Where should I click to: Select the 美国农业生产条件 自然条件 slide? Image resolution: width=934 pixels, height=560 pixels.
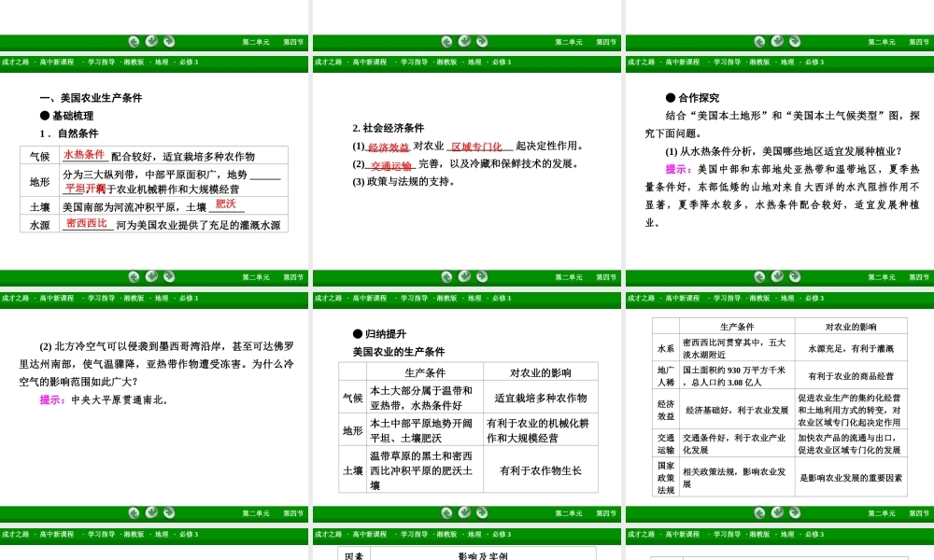(x=153, y=170)
